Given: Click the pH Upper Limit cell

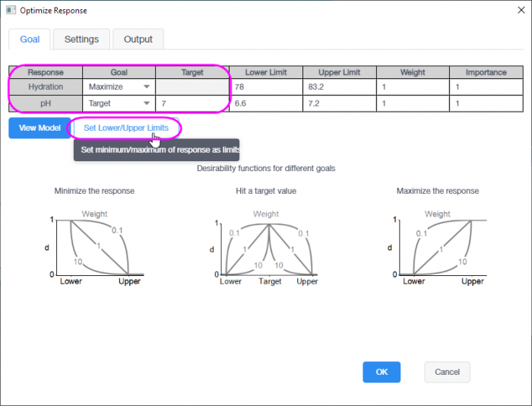Looking at the screenshot, I should coord(339,103).
